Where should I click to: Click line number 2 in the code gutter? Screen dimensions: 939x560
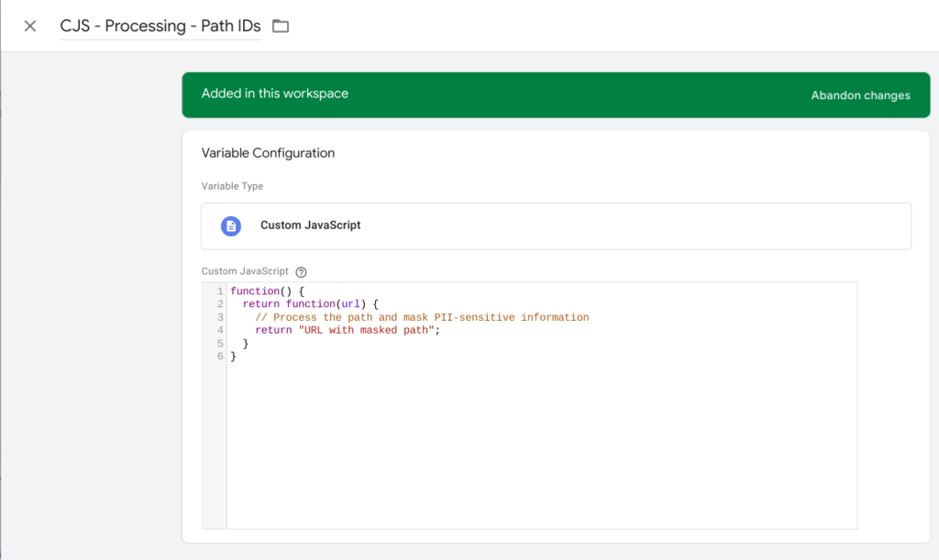click(218, 303)
